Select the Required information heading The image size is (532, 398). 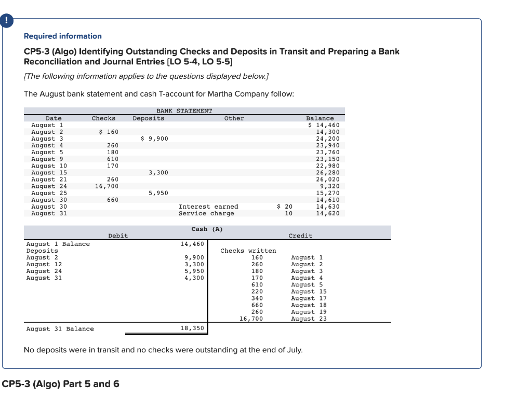pos(62,36)
